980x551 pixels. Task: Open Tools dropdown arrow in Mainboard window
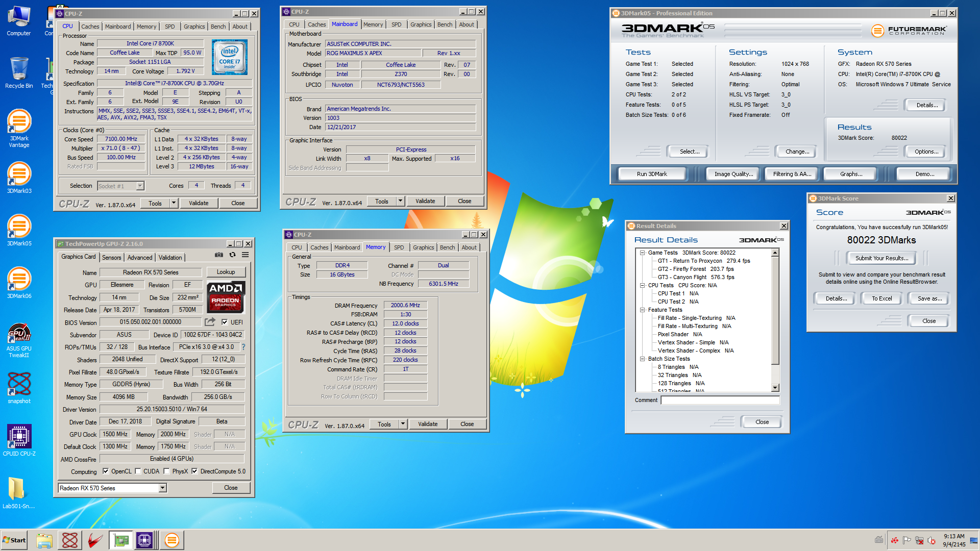pos(401,201)
